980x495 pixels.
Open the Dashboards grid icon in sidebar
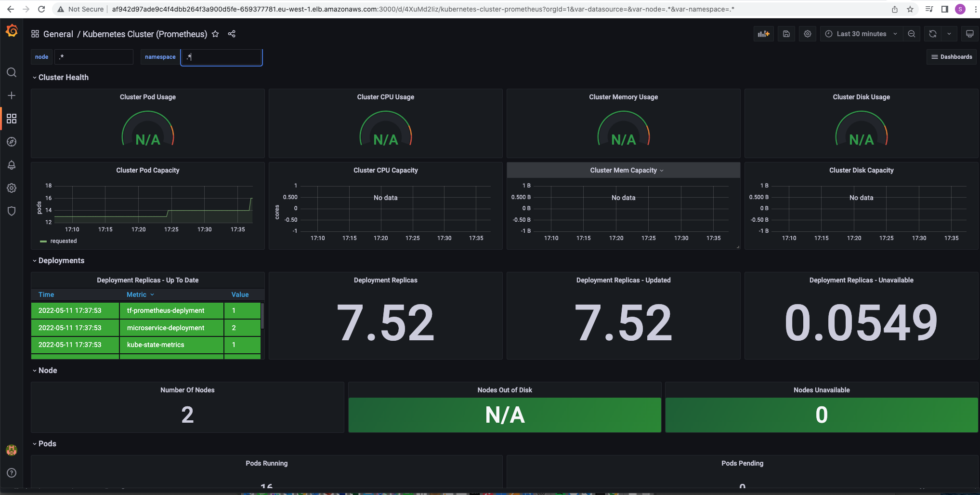click(12, 119)
